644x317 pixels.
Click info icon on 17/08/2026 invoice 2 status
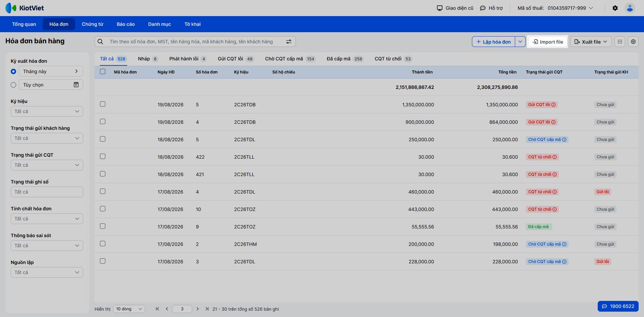(564, 244)
